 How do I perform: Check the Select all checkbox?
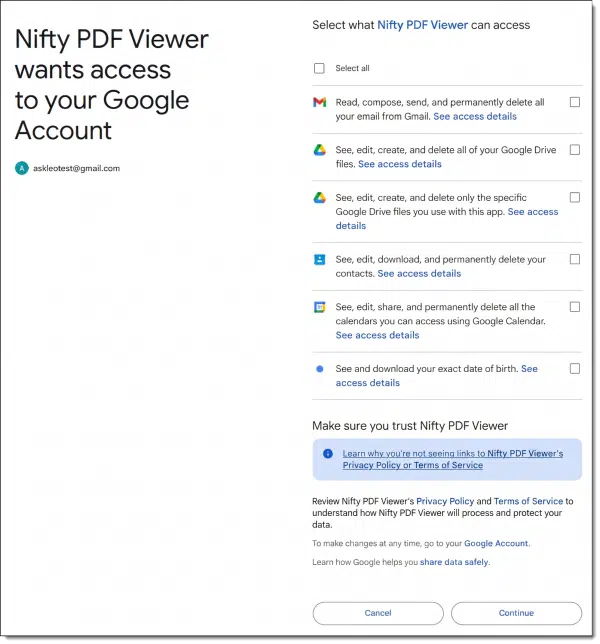tap(319, 68)
